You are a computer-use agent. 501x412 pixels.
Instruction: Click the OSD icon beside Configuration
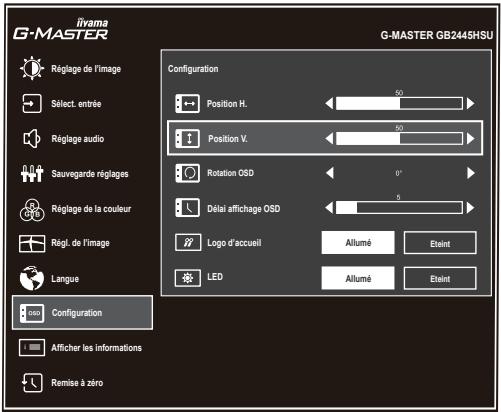point(32,313)
